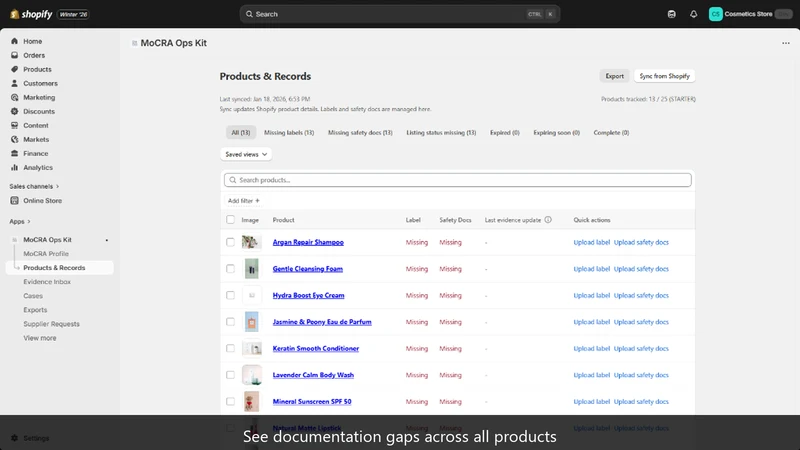Select Listing status missing (13) tab
800x450 pixels.
click(441, 133)
